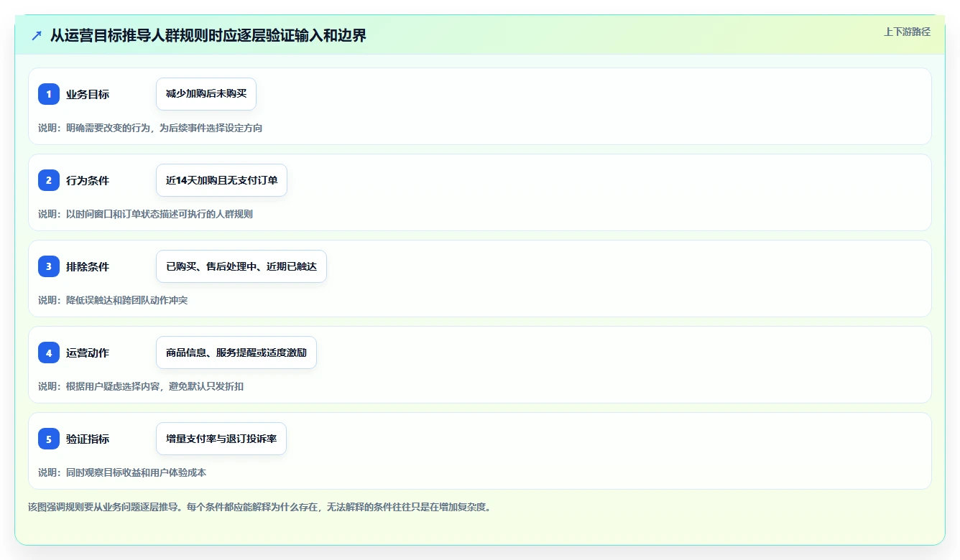
Task: Click the step 4 number badge
Action: [x=49, y=353]
